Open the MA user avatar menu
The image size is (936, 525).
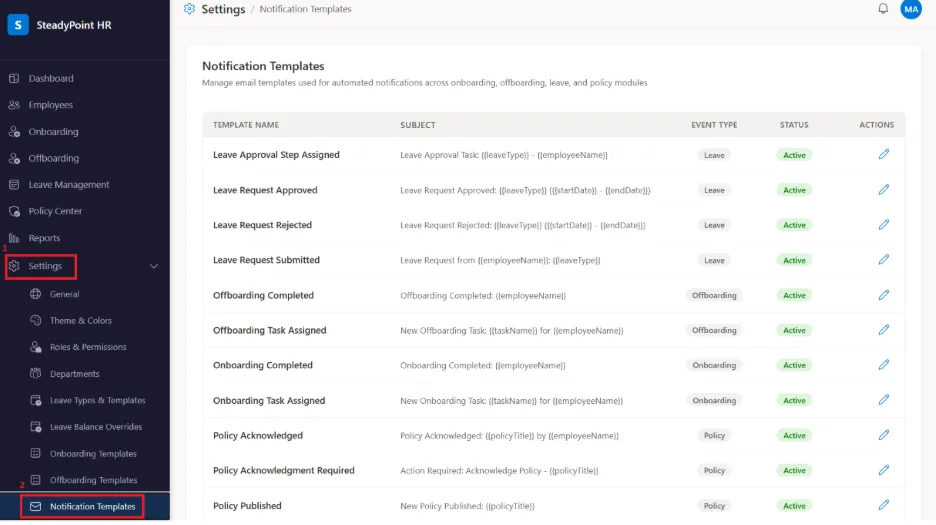click(x=911, y=9)
